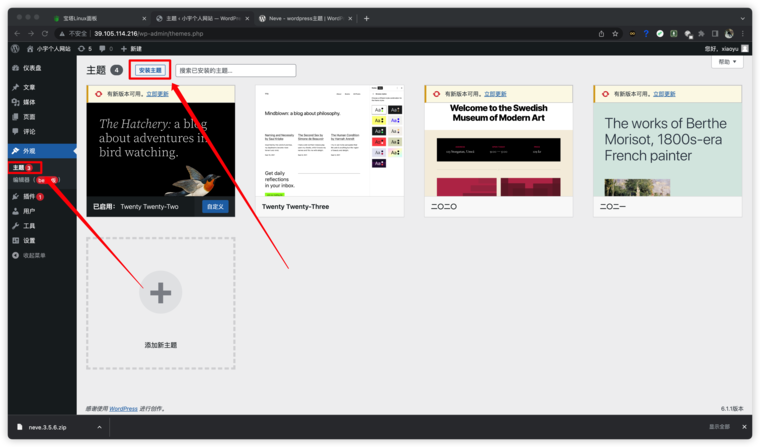Open Twenty Twenty-Three theme thumbnail
This screenshot has height=447, width=760.
[x=330, y=141]
